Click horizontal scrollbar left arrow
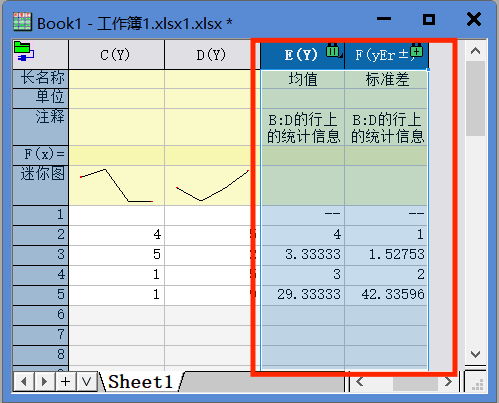Image resolution: width=499 pixels, height=403 pixels. pyautogui.click(x=360, y=381)
